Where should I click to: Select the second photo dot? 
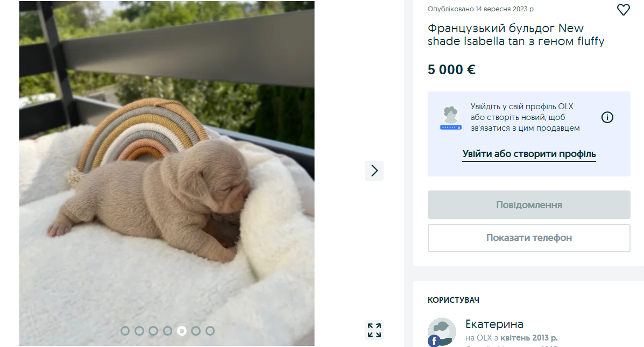(x=139, y=331)
